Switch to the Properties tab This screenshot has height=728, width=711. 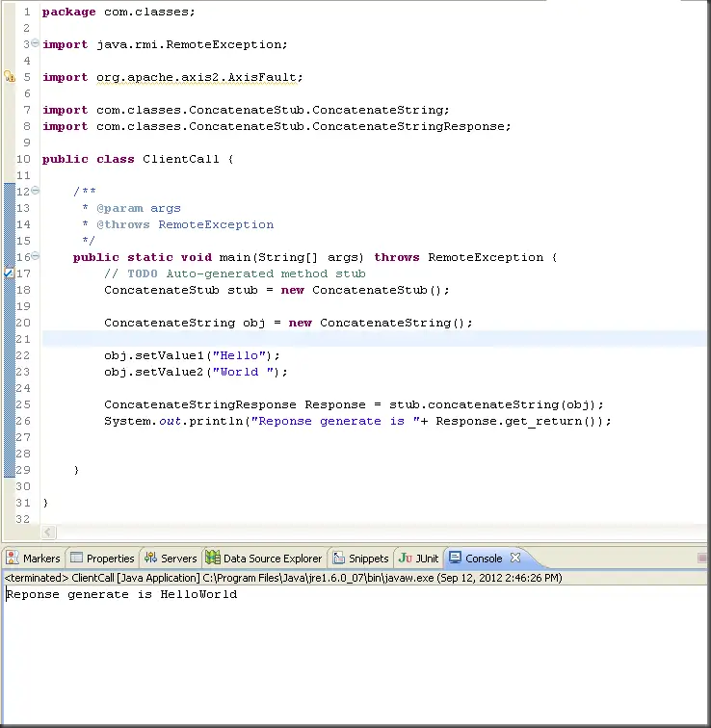tap(102, 558)
